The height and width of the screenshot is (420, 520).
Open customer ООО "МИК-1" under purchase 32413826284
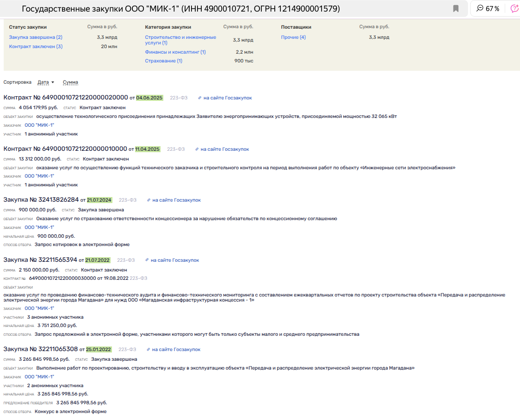(39, 227)
